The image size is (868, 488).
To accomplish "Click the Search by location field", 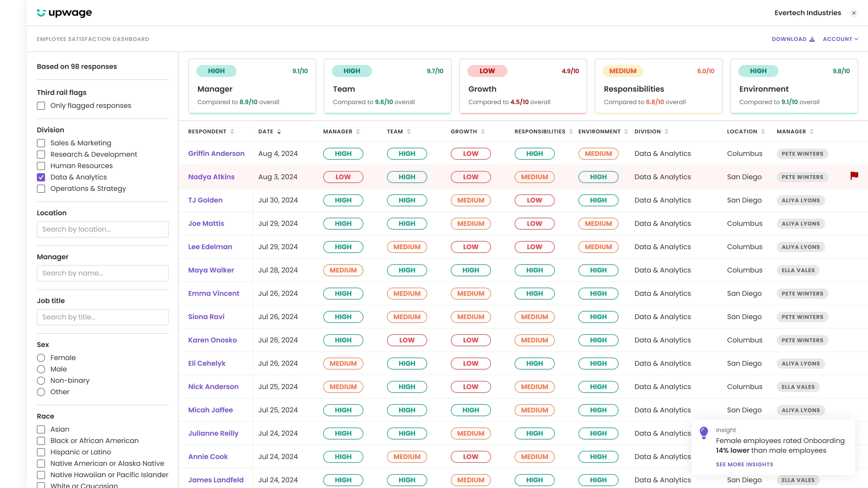I will (103, 229).
